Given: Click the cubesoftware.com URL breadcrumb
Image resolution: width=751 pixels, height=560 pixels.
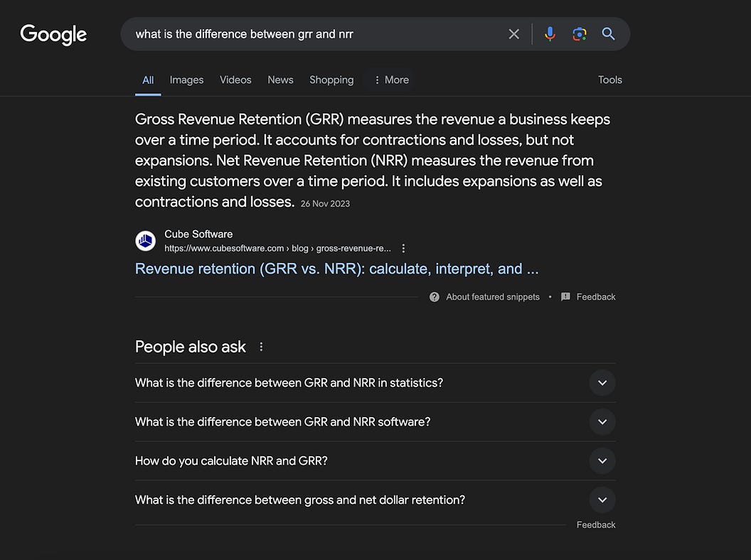Looking at the screenshot, I should (277, 249).
